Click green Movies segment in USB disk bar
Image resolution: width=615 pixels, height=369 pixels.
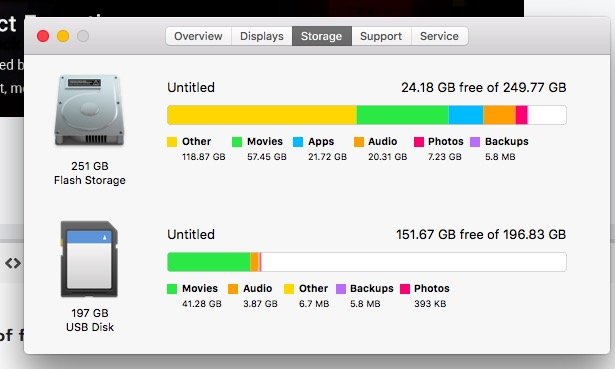(x=209, y=262)
